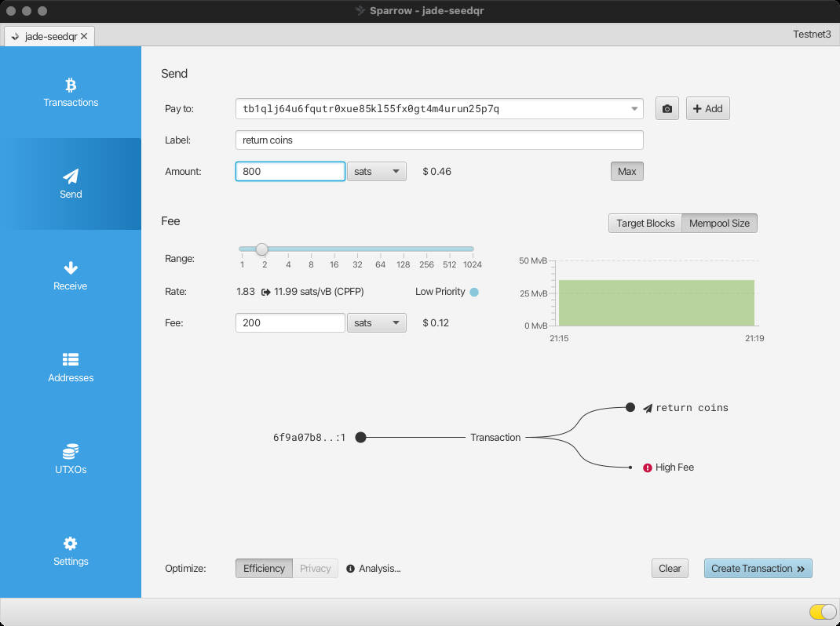
Task: Select the Send paper-plane sidebar item
Action: tap(71, 184)
